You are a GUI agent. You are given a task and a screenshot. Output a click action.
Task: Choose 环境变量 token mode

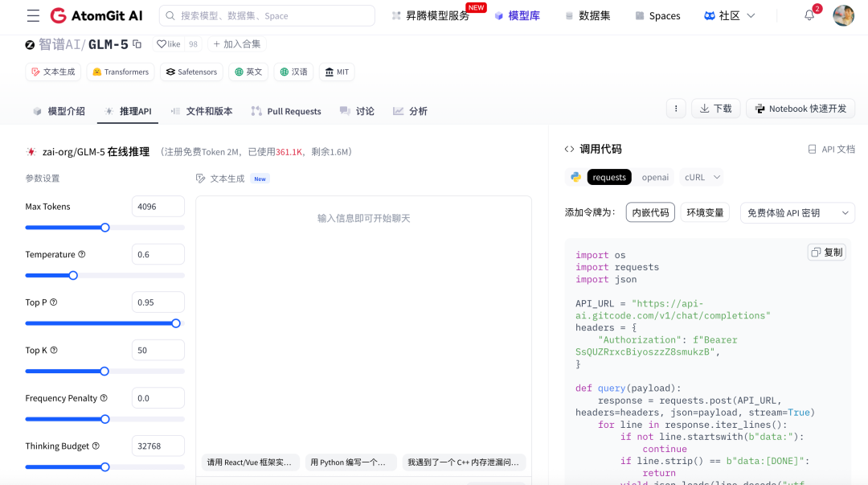tap(705, 212)
